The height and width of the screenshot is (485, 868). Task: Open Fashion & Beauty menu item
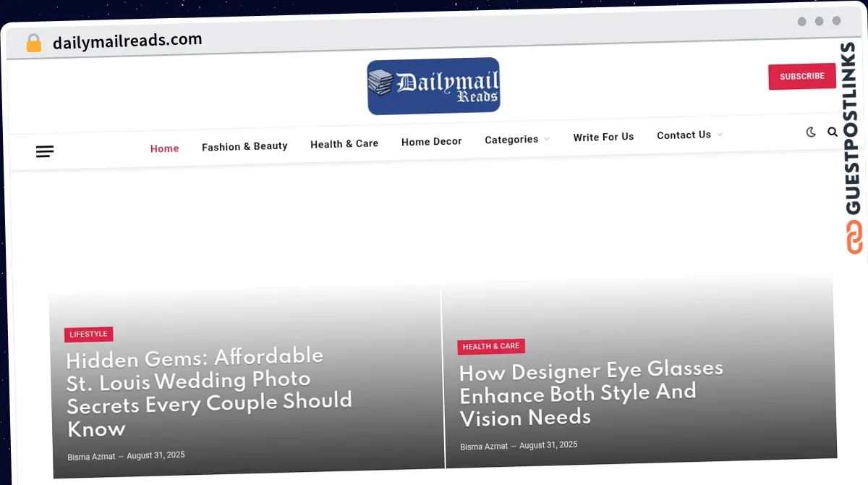click(244, 146)
